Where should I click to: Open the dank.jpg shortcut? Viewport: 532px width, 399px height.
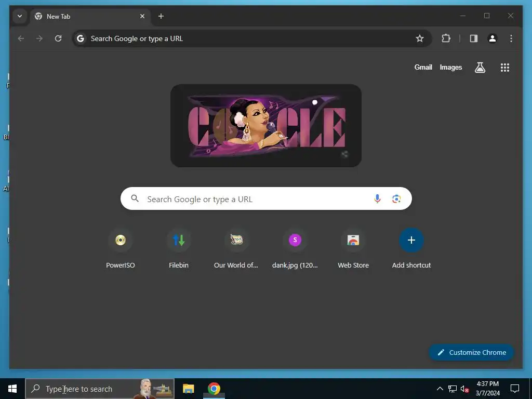pyautogui.click(x=295, y=249)
